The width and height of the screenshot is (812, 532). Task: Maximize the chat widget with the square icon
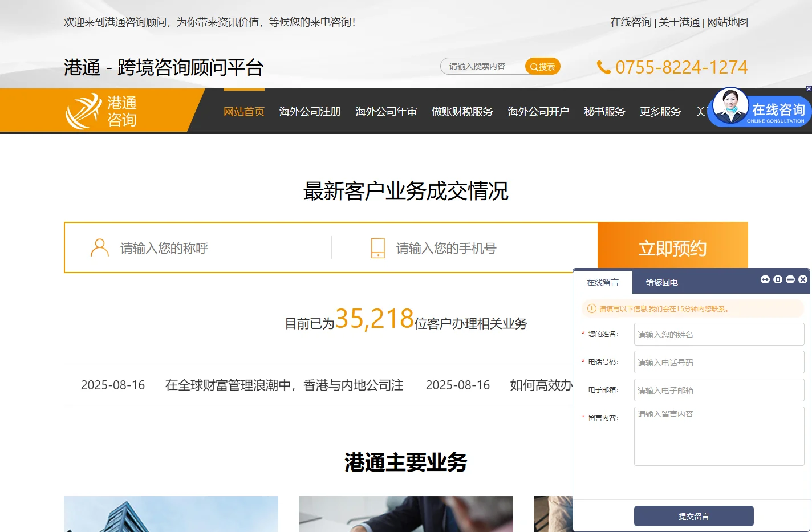point(778,279)
